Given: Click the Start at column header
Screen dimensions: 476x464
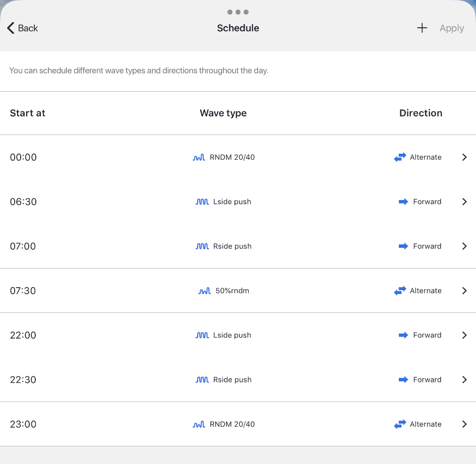Looking at the screenshot, I should point(28,113).
